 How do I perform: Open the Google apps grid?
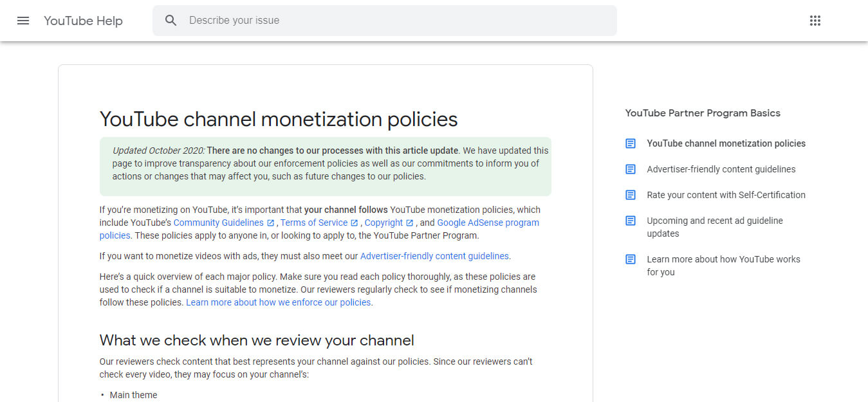(x=815, y=21)
